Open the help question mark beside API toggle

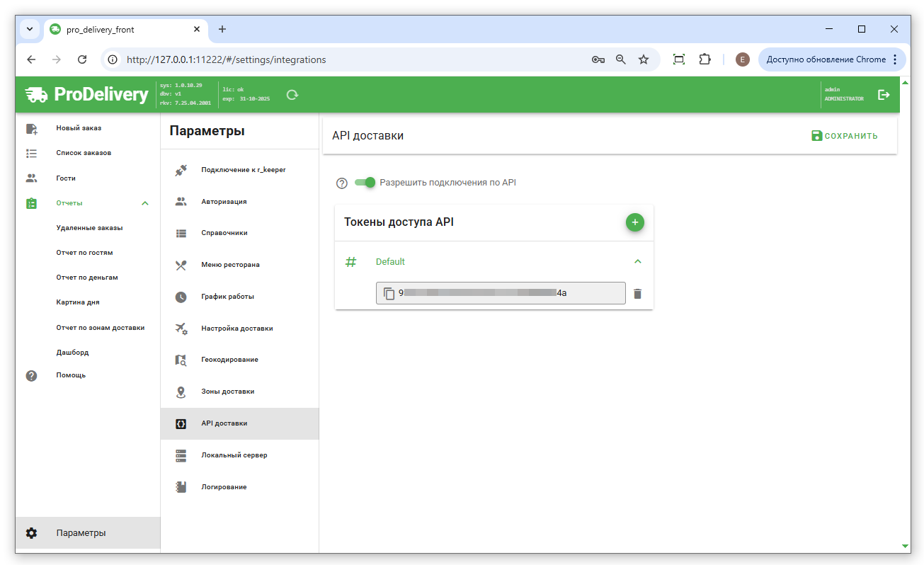point(342,183)
